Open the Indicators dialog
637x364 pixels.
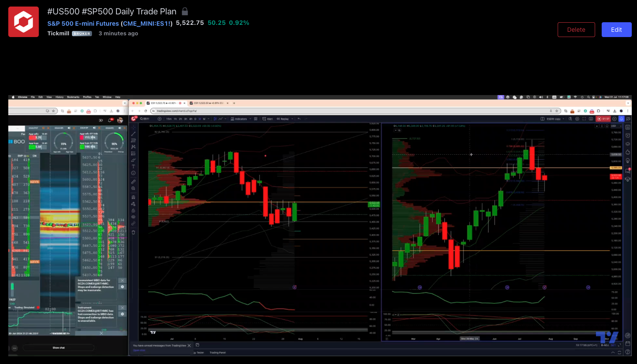(239, 119)
